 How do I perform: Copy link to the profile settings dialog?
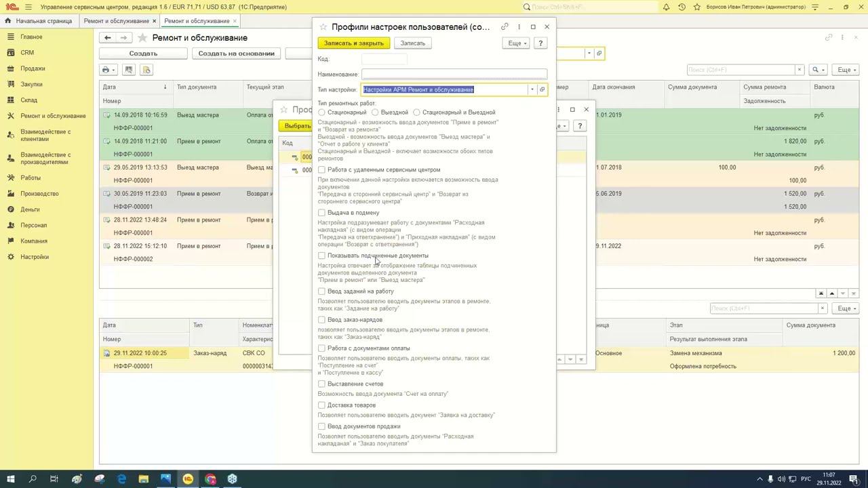pyautogui.click(x=505, y=27)
